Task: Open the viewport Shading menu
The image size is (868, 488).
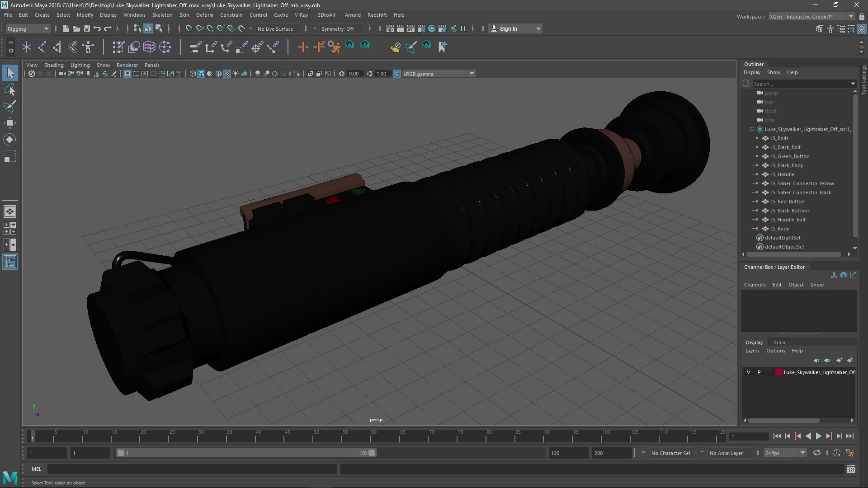Action: (x=54, y=65)
